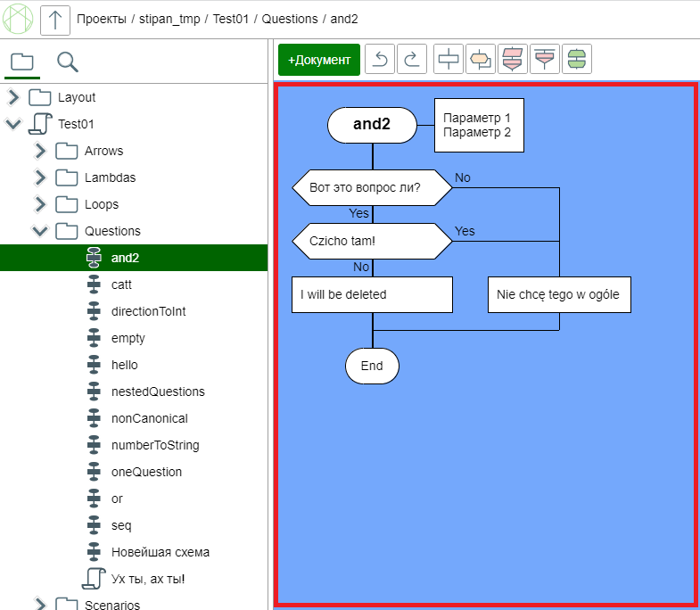700x610 pixels.
Task: Select the pink funnel-shaped block tool
Action: tap(545, 60)
